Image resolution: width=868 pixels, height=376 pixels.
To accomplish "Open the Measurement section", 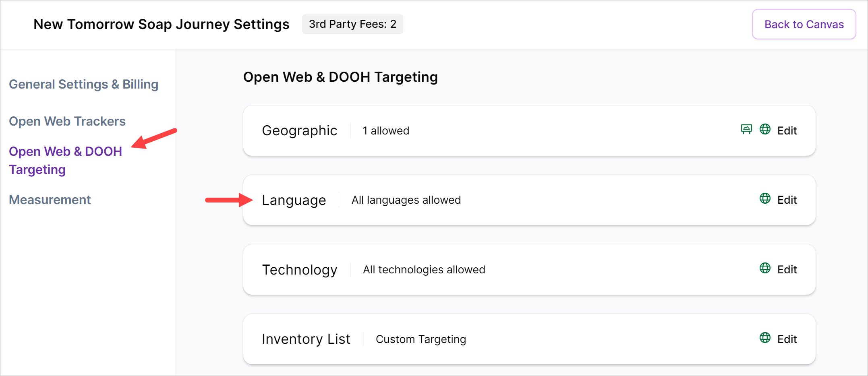I will tap(50, 200).
